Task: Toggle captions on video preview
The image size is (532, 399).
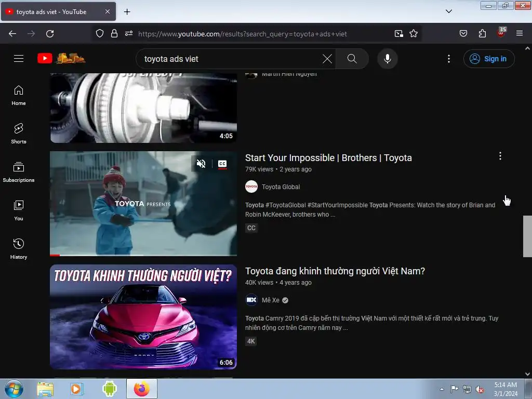Action: [222, 164]
